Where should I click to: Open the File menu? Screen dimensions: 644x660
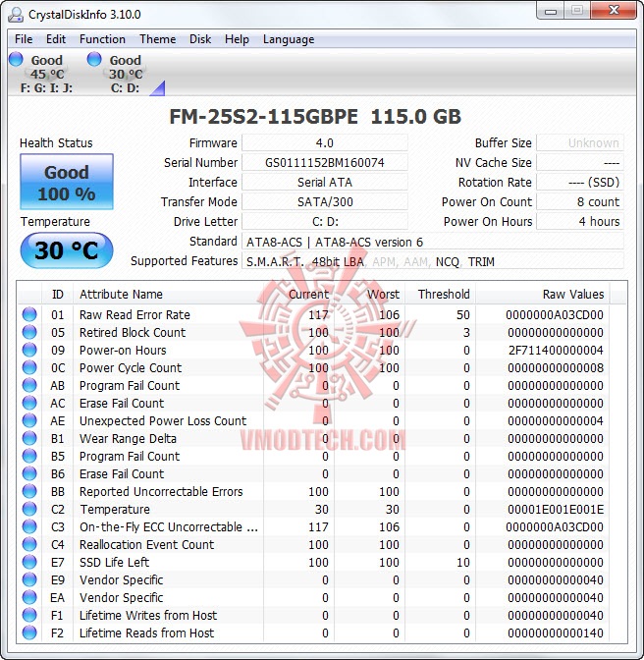(24, 39)
